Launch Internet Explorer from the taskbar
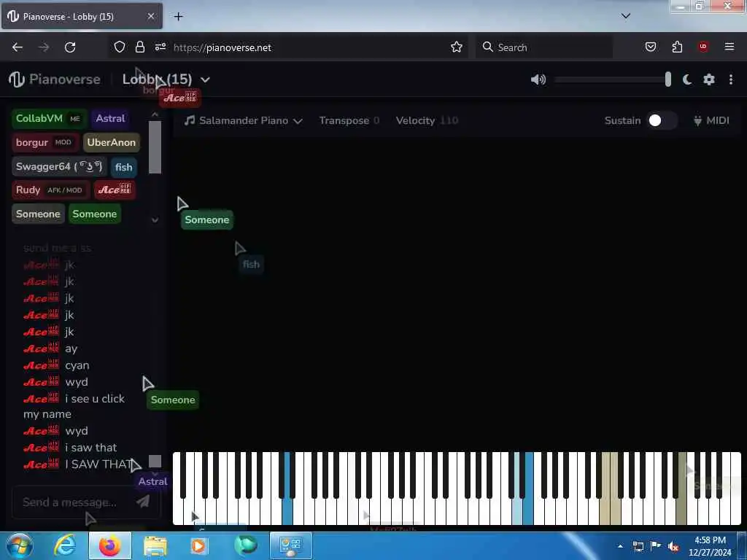Image resolution: width=747 pixels, height=560 pixels. (x=65, y=546)
